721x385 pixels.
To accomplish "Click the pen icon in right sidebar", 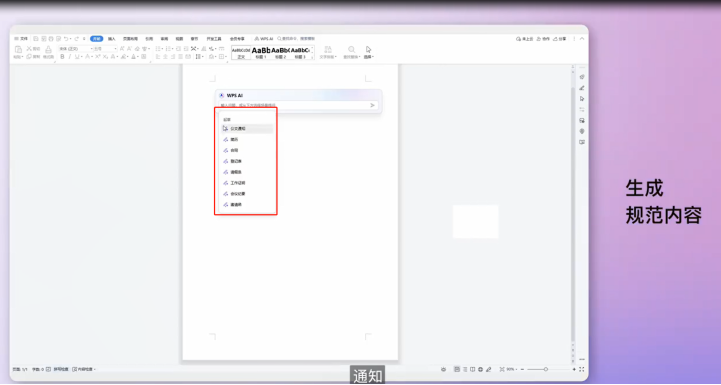I will (582, 88).
